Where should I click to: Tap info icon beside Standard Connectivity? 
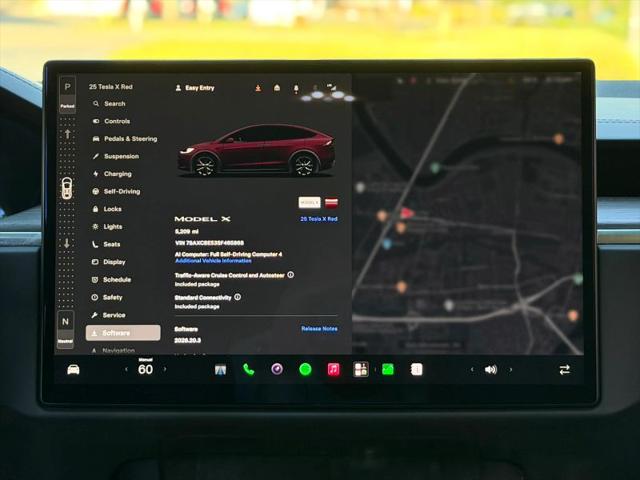tap(238, 297)
